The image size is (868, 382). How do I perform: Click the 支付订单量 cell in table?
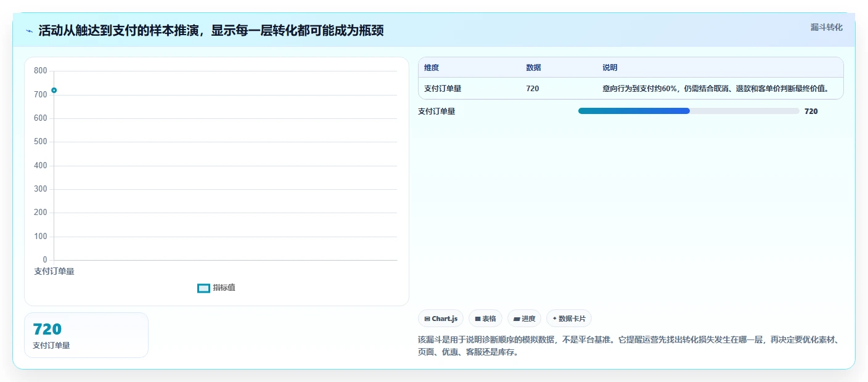click(x=443, y=89)
